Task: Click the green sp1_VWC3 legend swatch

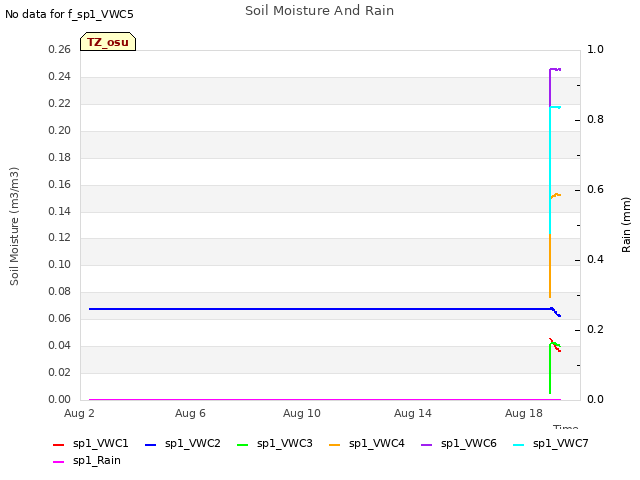Action: click(x=242, y=444)
